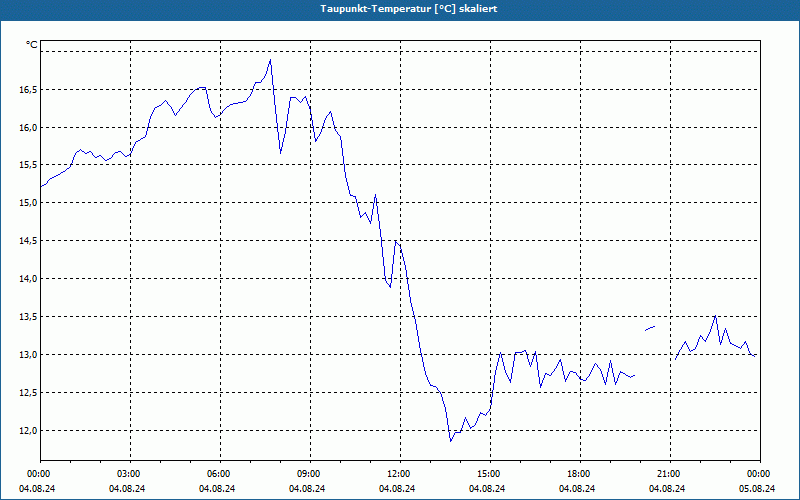Image resolution: width=800 pixels, height=500 pixels.
Task: Select the 14,5 y-axis label
Action: point(29,241)
